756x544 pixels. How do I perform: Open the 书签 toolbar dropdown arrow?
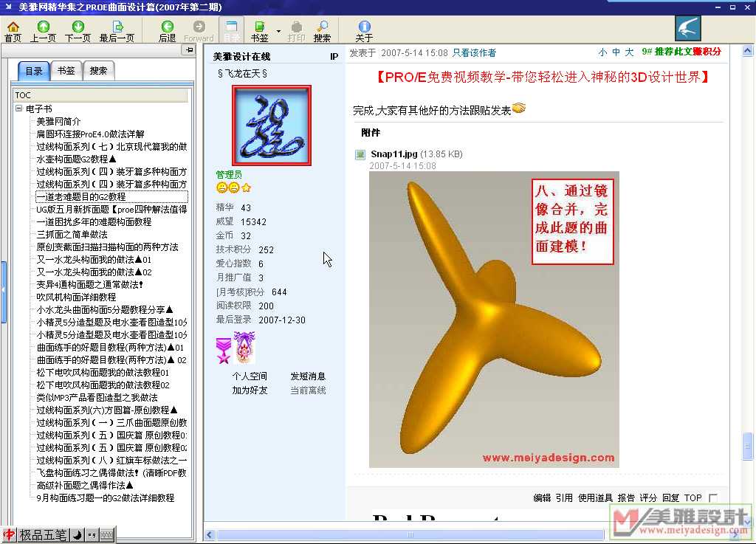pyautogui.click(x=278, y=31)
